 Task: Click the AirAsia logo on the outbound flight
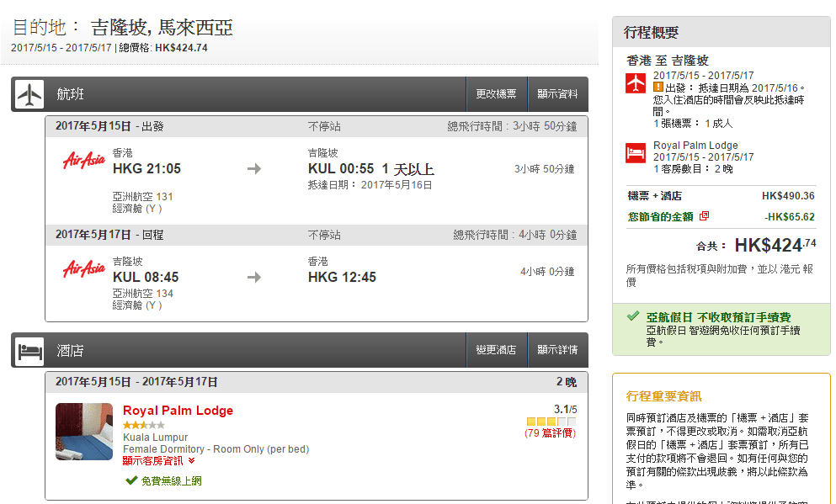[83, 161]
